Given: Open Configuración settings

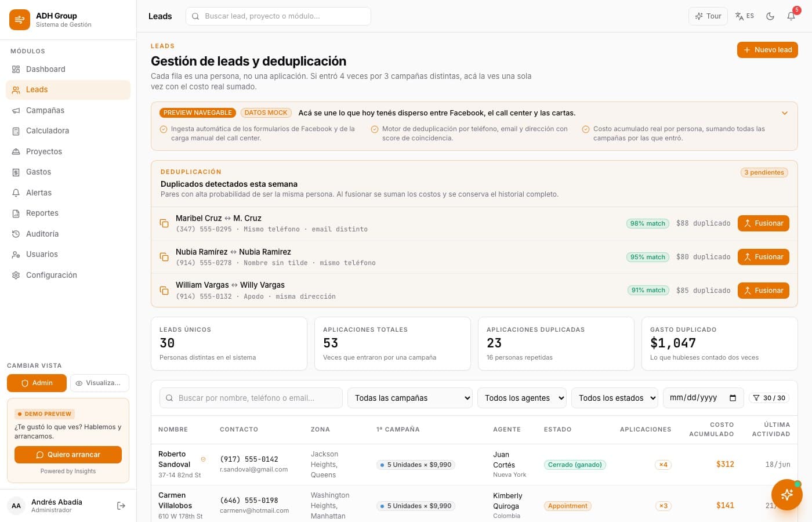Looking at the screenshot, I should 68,275.
